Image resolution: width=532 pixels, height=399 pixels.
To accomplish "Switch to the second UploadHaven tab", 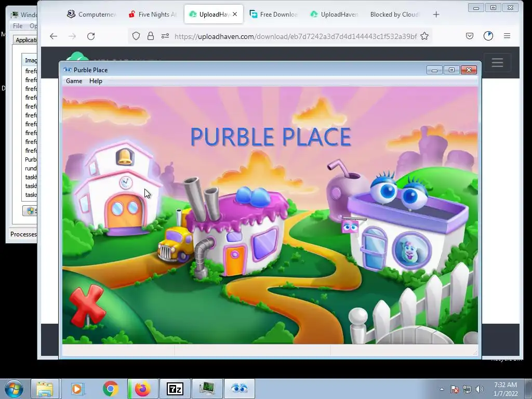I will (335, 14).
